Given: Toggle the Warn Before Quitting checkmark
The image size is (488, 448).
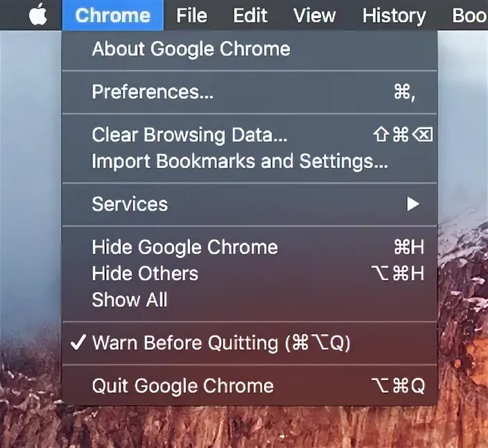Looking at the screenshot, I should coord(78,343).
